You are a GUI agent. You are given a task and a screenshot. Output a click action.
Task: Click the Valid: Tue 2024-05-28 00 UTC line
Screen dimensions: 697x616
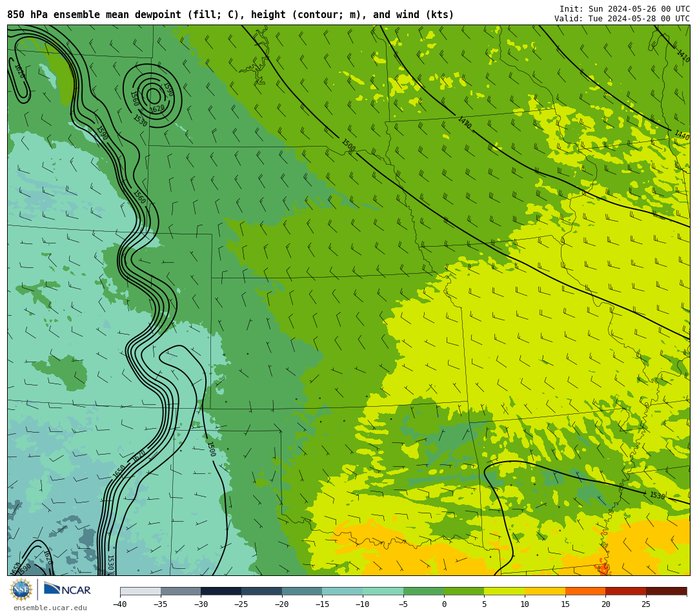(622, 19)
